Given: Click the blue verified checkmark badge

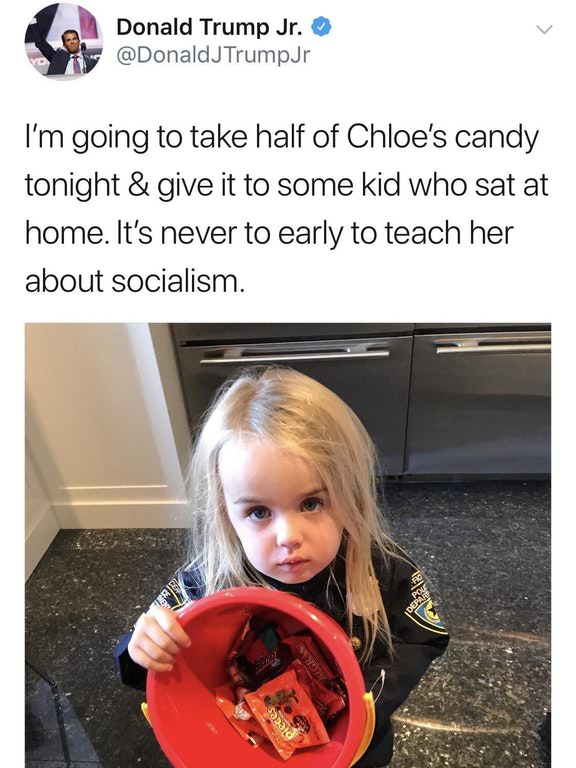Looking at the screenshot, I should (x=322, y=27).
